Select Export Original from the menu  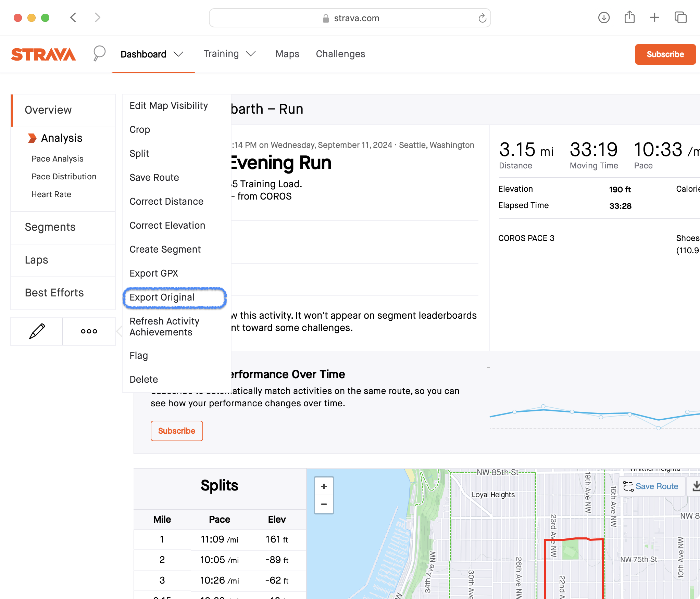162,297
